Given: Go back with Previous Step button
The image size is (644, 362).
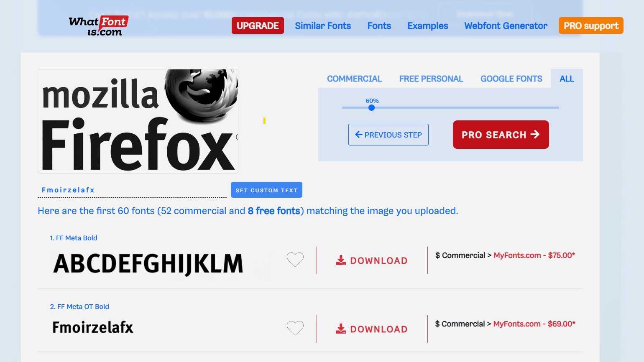Looking at the screenshot, I should point(388,135).
